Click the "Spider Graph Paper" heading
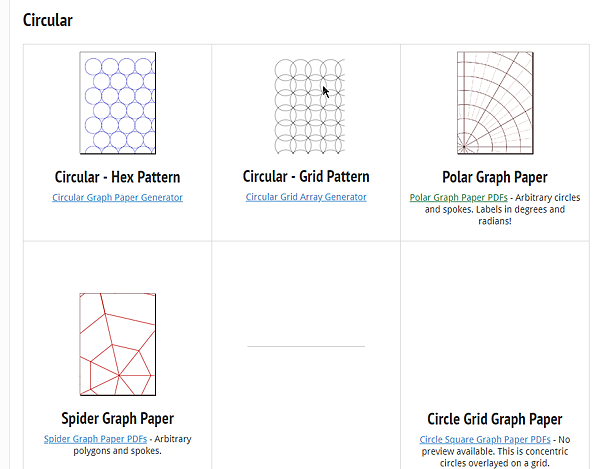 pyautogui.click(x=118, y=418)
